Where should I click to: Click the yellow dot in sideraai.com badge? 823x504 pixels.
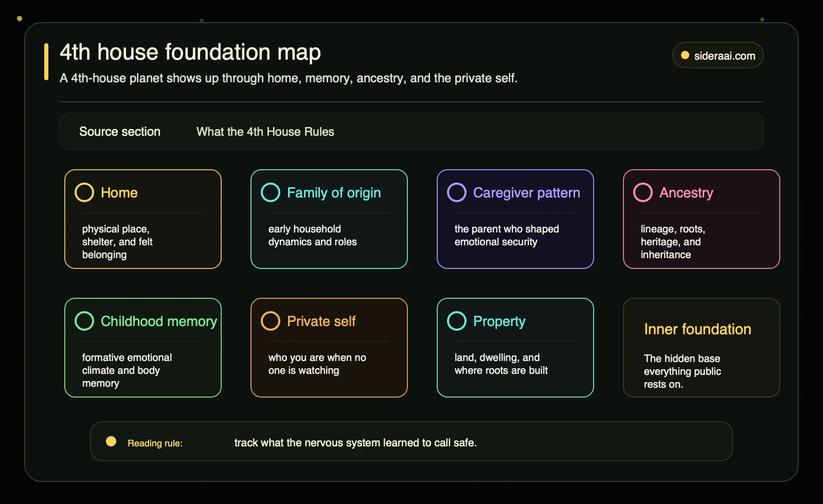click(685, 56)
